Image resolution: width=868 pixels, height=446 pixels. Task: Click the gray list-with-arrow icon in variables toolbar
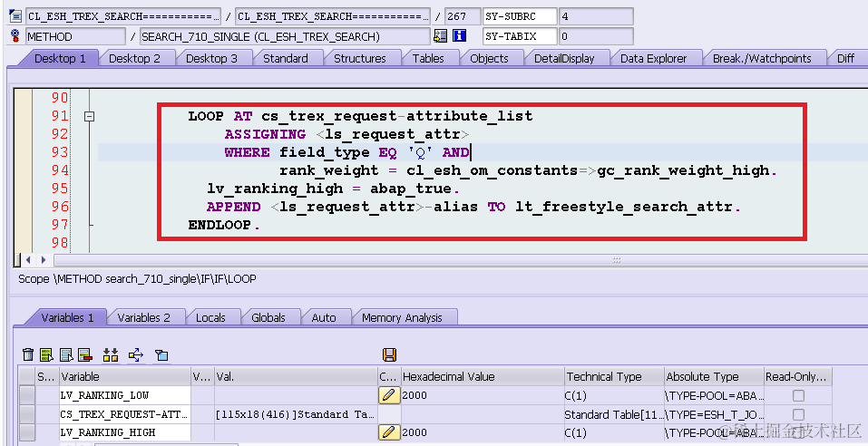[66, 354]
